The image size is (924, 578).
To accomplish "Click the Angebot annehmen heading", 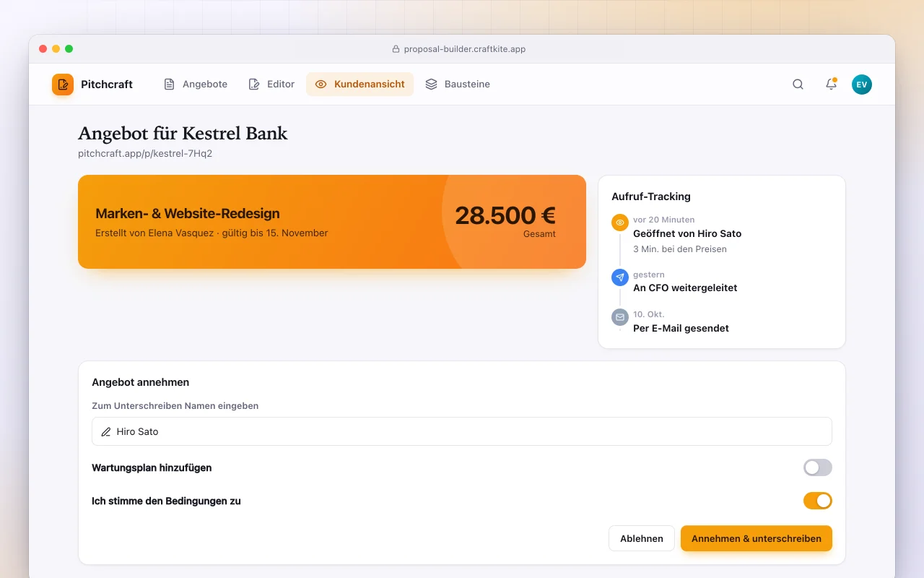I will click(x=141, y=382).
